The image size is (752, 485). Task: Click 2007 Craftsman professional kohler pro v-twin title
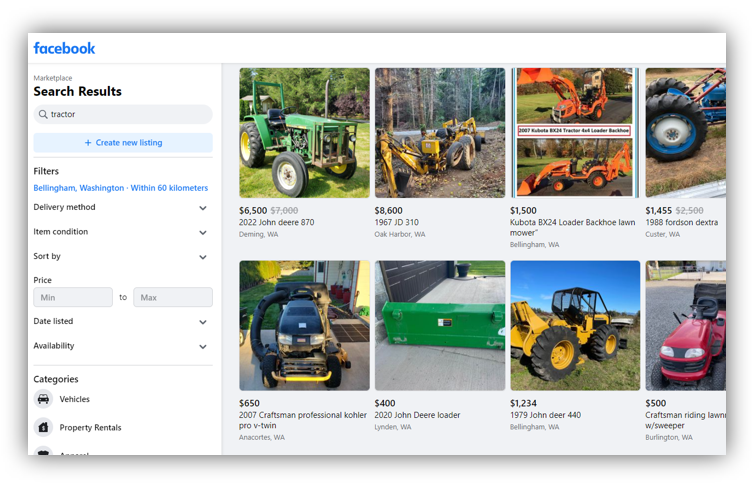(303, 420)
